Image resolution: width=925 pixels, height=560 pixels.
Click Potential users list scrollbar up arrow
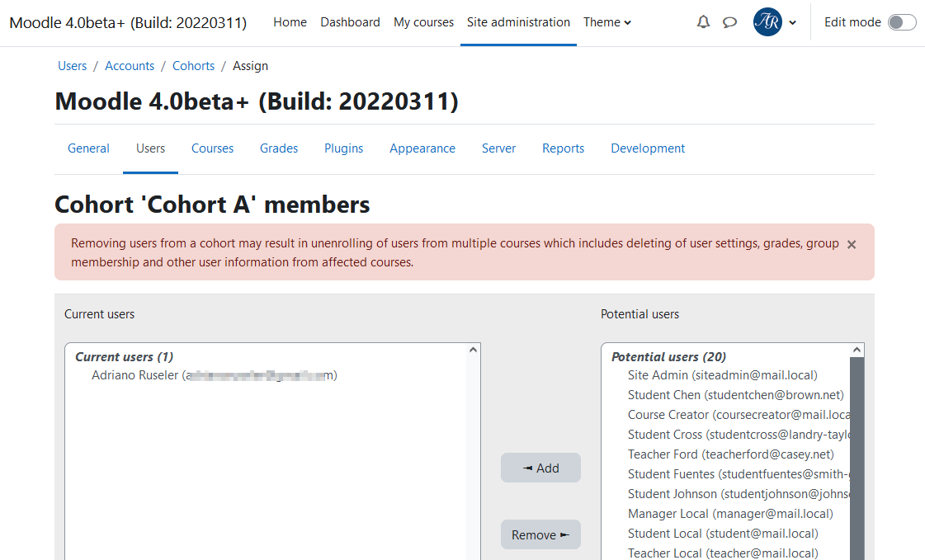point(857,351)
